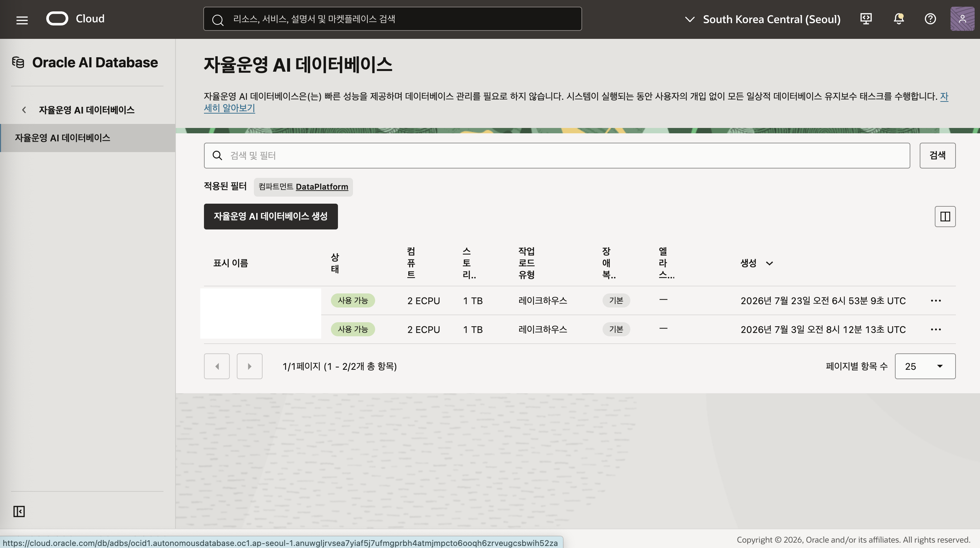Image resolution: width=980 pixels, height=548 pixels.
Task: Click 레이크하우스 in the 7월 23일 row
Action: [543, 301]
